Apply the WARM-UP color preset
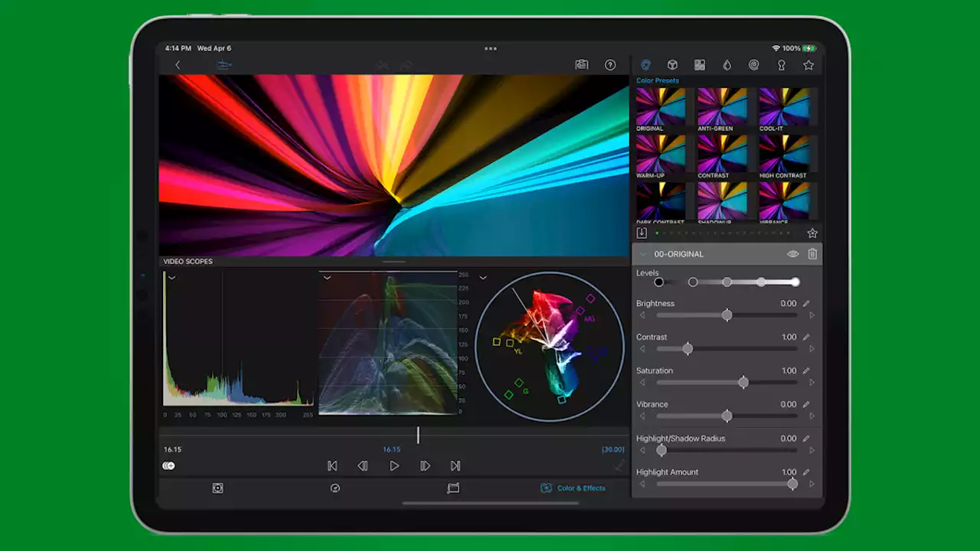 [x=661, y=157]
